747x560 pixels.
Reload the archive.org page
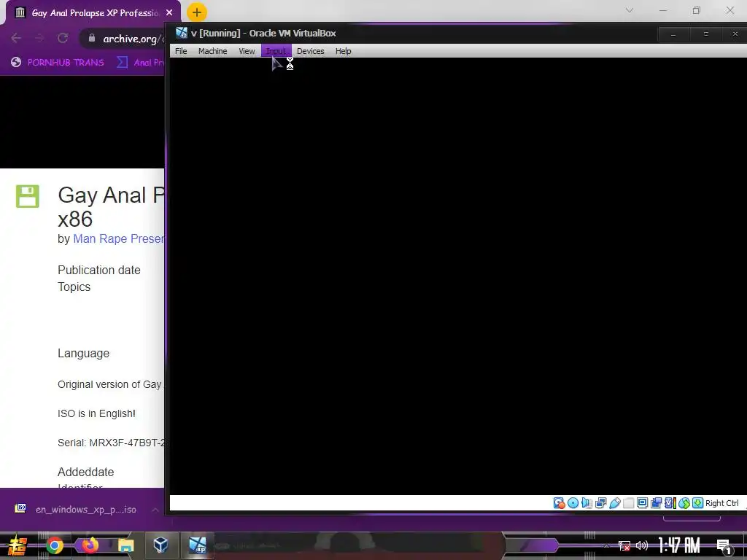(63, 38)
